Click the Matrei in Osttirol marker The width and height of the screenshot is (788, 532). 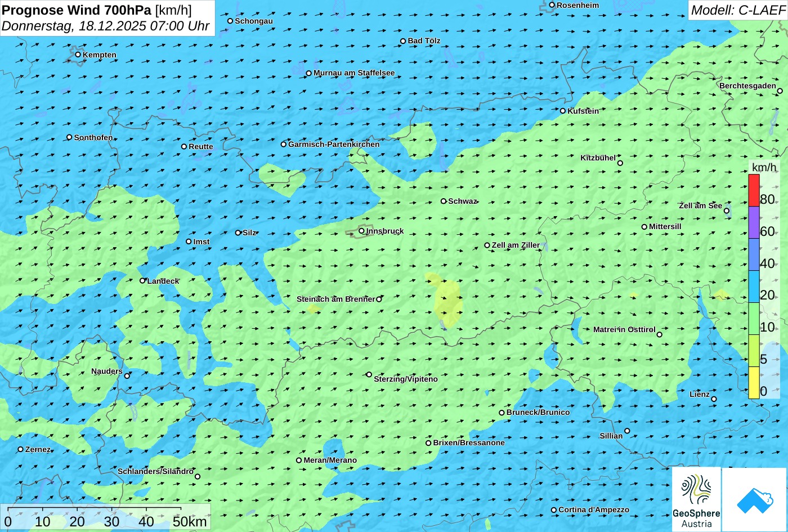[660, 335]
